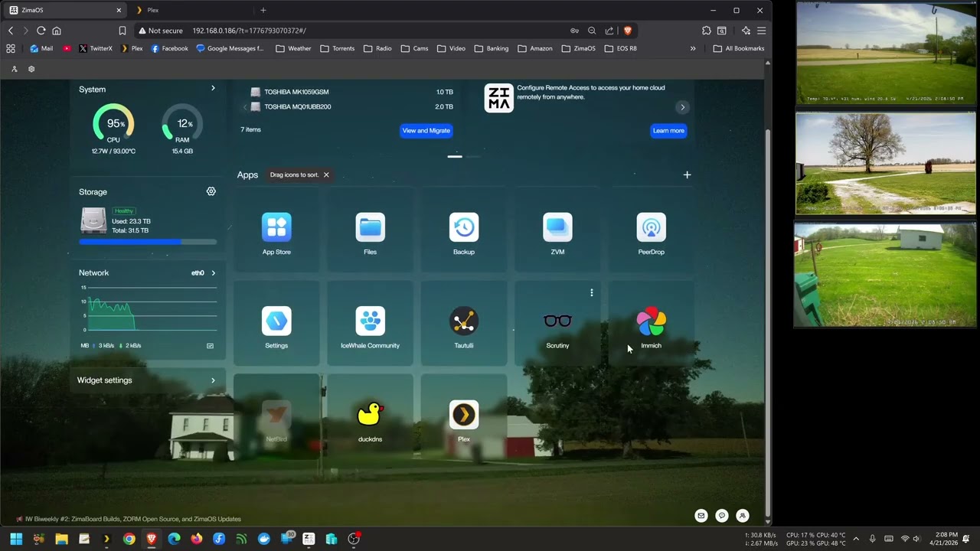Launch the Immich photo app
Screen dimensions: 980x551
pos(651,322)
